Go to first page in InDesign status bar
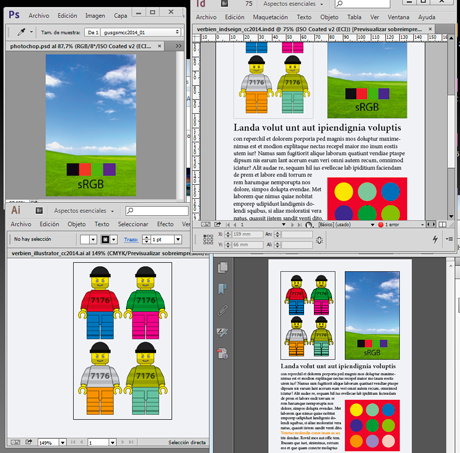 (228, 225)
